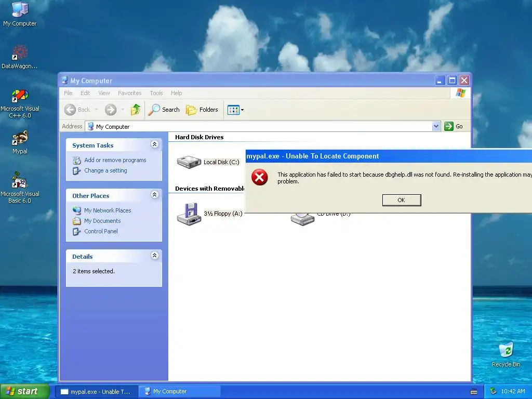The height and width of the screenshot is (399, 532).
Task: Open the Tools menu
Action: [156, 93]
